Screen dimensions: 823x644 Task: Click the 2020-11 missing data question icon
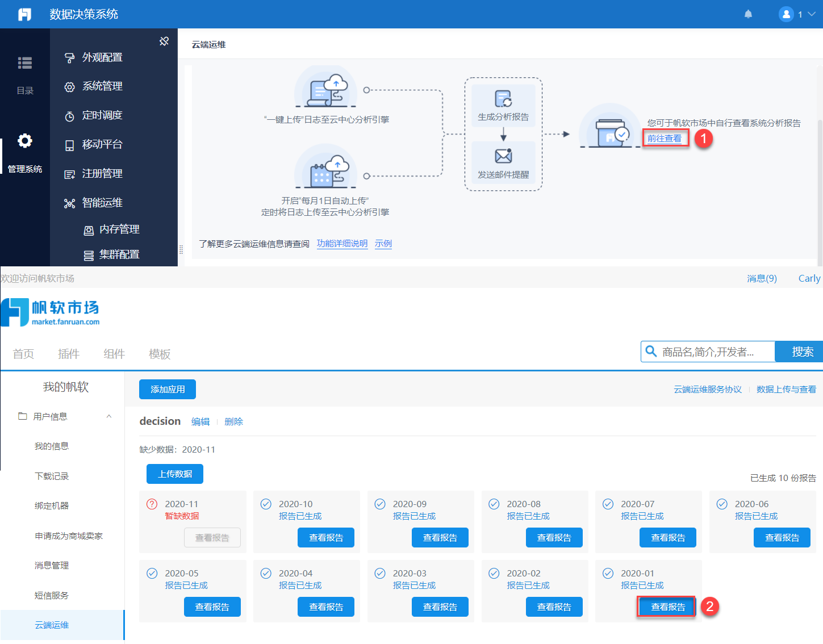[152, 504]
